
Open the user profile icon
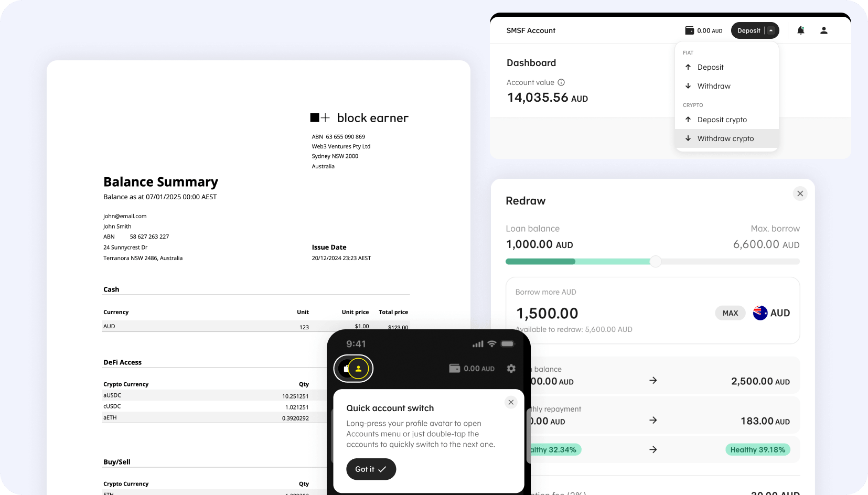pos(823,30)
